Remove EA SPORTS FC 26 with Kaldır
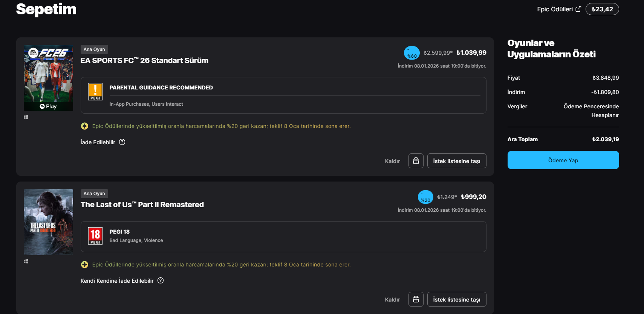The width and height of the screenshot is (644, 314). 392,161
